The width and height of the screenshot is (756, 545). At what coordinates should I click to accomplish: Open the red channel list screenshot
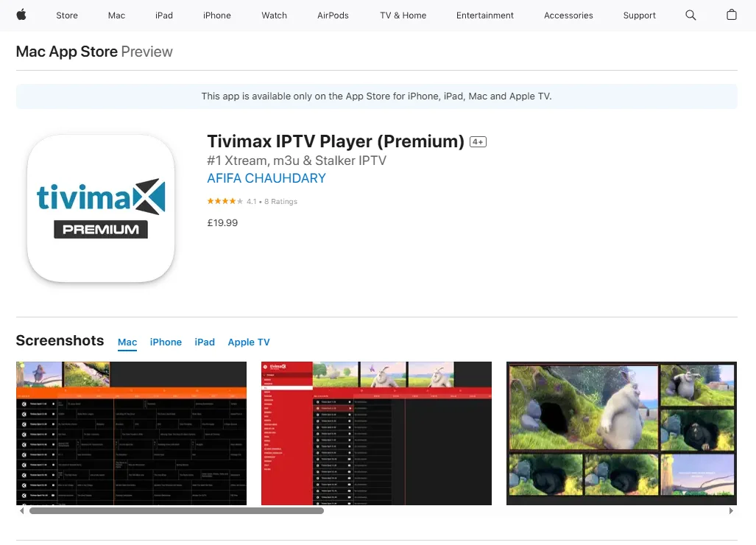pos(377,433)
